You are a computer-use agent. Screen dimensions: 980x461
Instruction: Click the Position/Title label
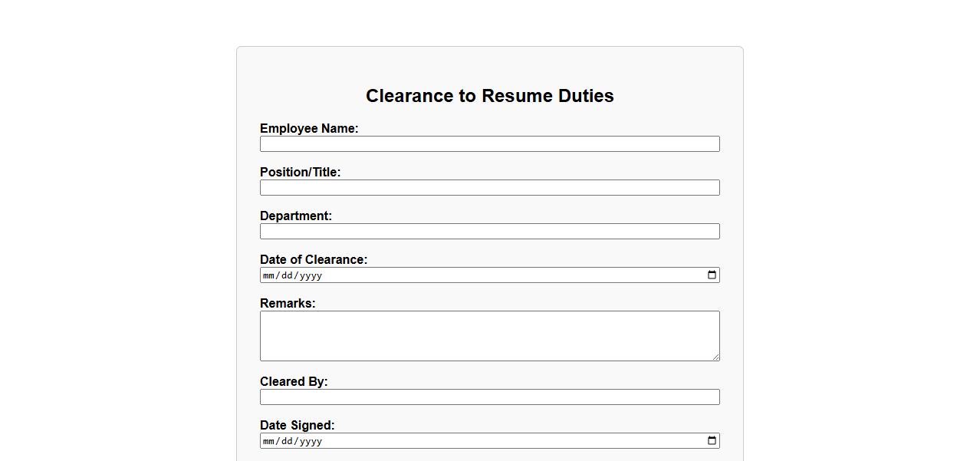point(300,173)
